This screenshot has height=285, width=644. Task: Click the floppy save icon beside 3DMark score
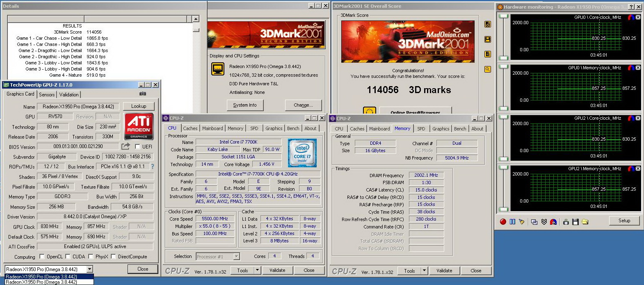[488, 39]
